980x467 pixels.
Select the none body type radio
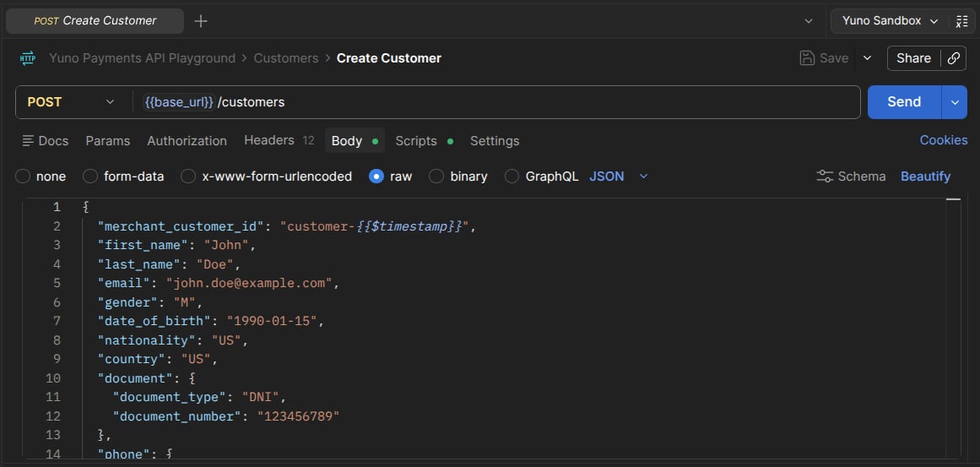click(x=23, y=176)
